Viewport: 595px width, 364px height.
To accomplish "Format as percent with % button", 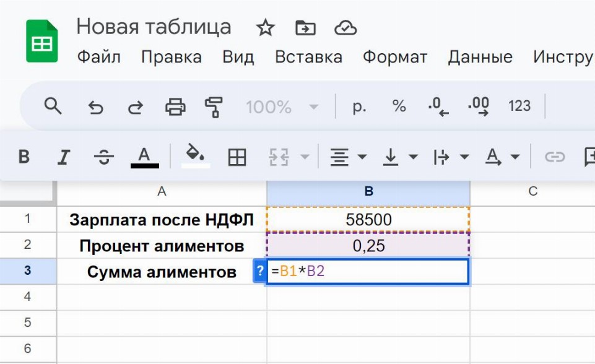I will (x=399, y=106).
